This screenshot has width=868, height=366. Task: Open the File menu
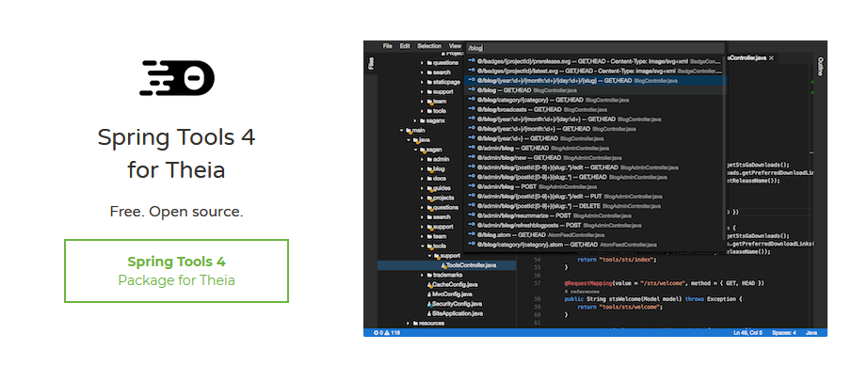(388, 46)
